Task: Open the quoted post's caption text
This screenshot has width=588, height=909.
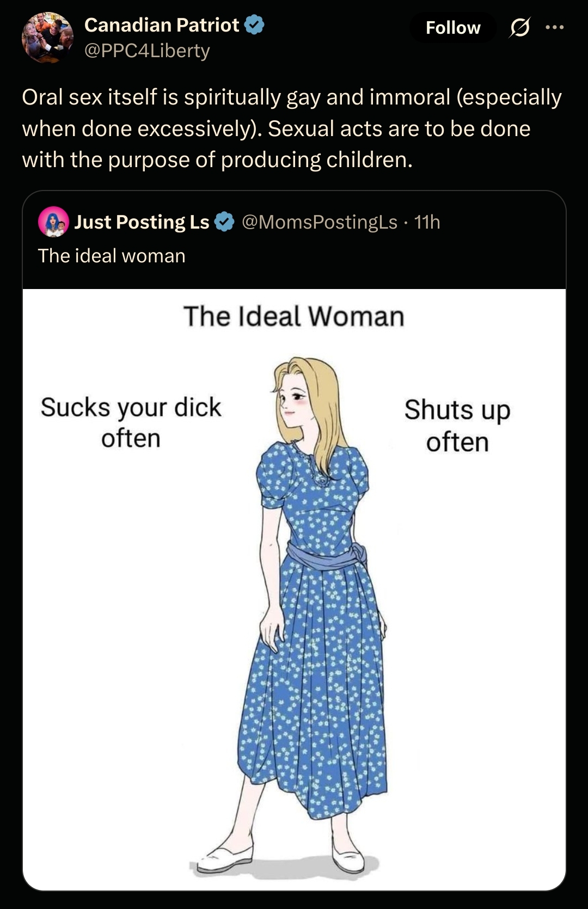Action: tap(112, 256)
